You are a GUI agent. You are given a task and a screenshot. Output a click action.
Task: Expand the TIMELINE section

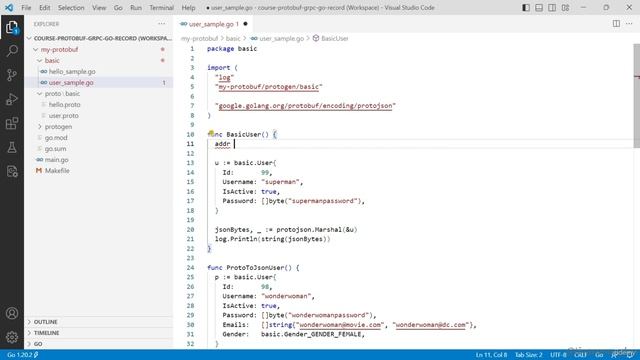click(x=98, y=333)
